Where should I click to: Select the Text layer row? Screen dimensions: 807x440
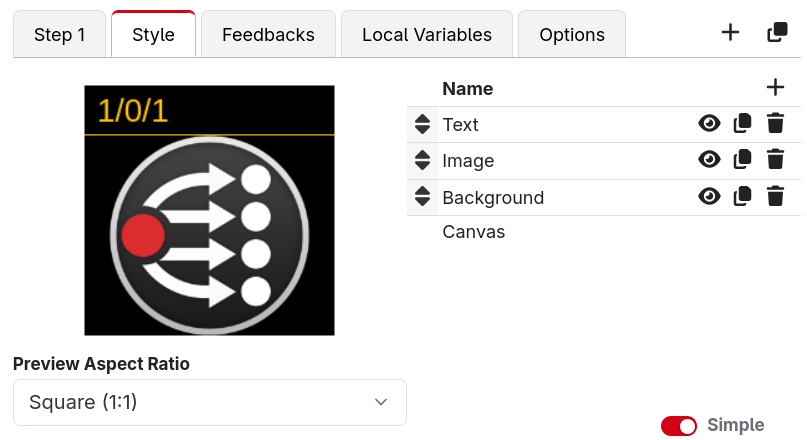[604, 125]
